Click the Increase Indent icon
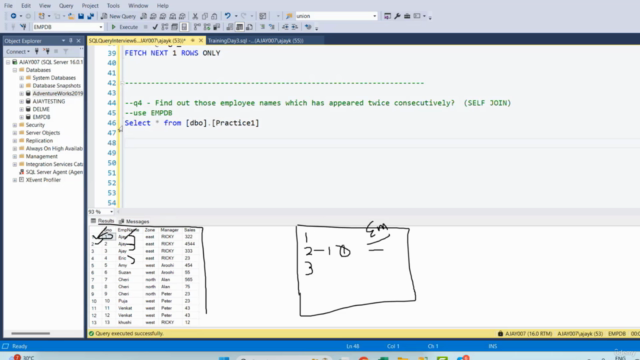 295,27
